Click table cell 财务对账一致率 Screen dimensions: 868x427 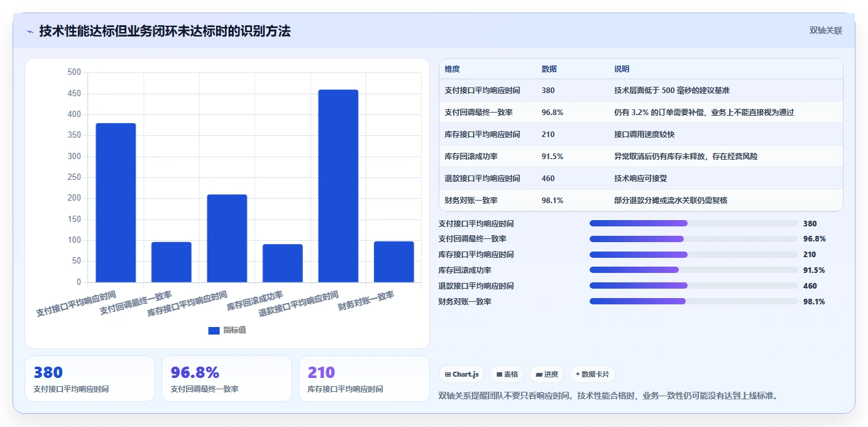(x=471, y=201)
